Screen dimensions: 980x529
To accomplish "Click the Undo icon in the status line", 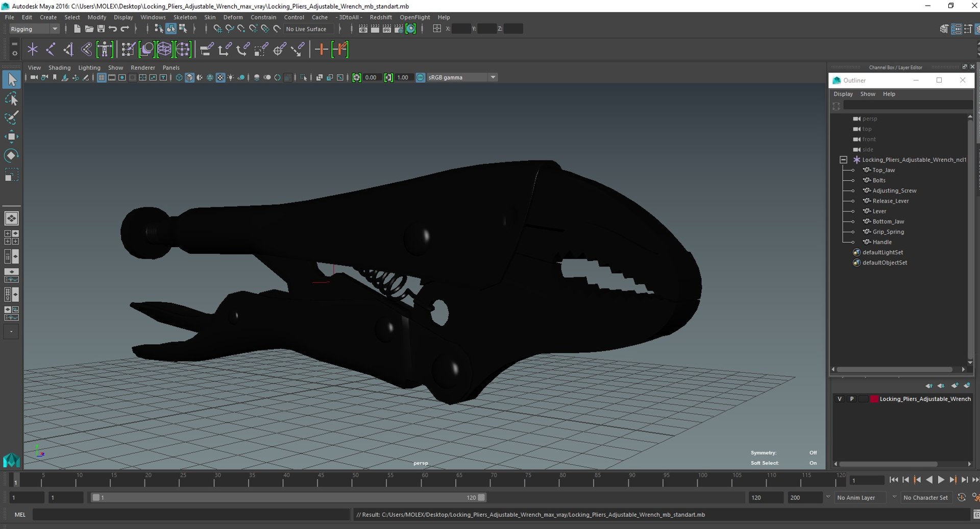I will tap(113, 29).
